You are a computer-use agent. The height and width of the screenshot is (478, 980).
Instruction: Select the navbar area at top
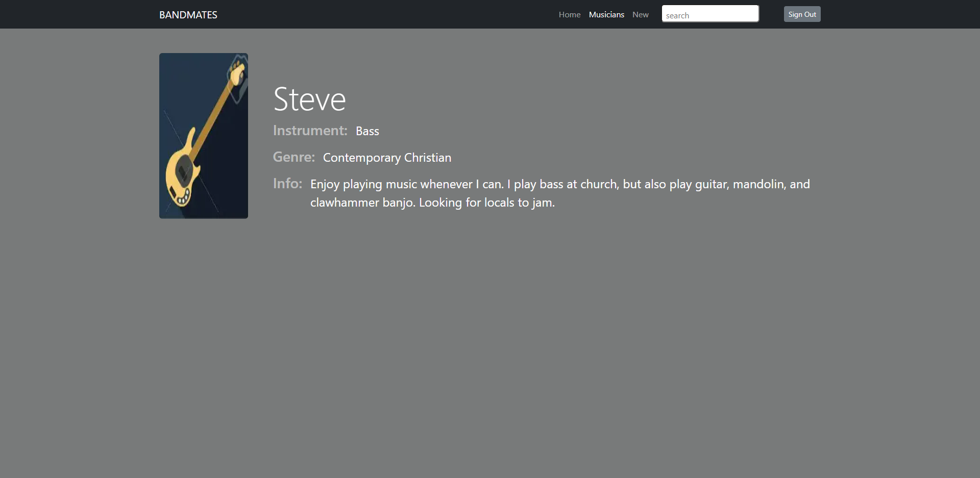(x=490, y=14)
